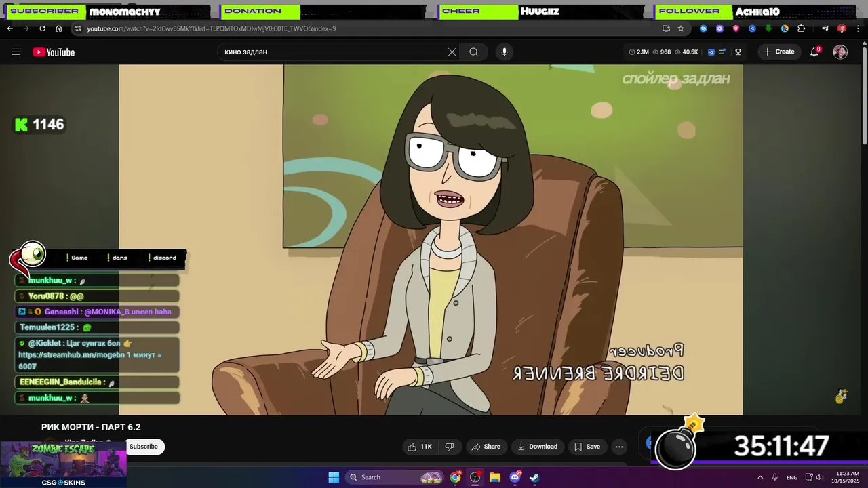Image resolution: width=868 pixels, height=488 pixels.
Task: Open YouTube account avatar menu
Action: click(x=840, y=52)
